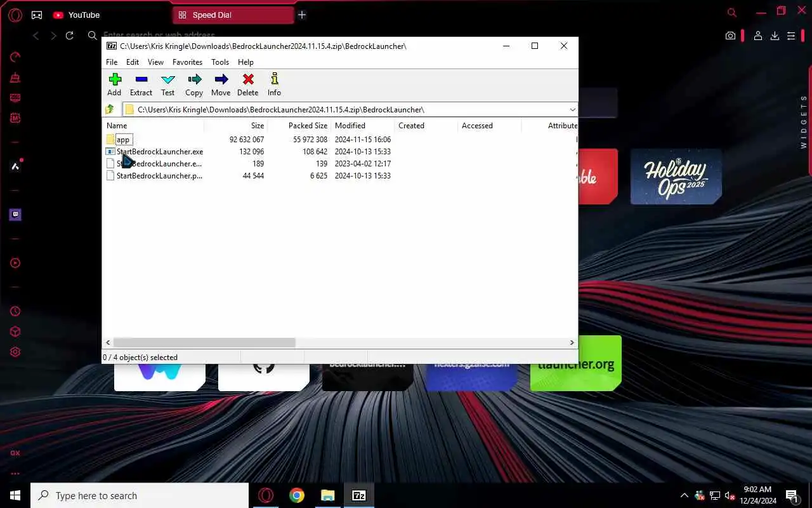Viewport: 812px width, 508px height.
Task: Open the sidebar settings gear icon
Action: [x=15, y=352]
